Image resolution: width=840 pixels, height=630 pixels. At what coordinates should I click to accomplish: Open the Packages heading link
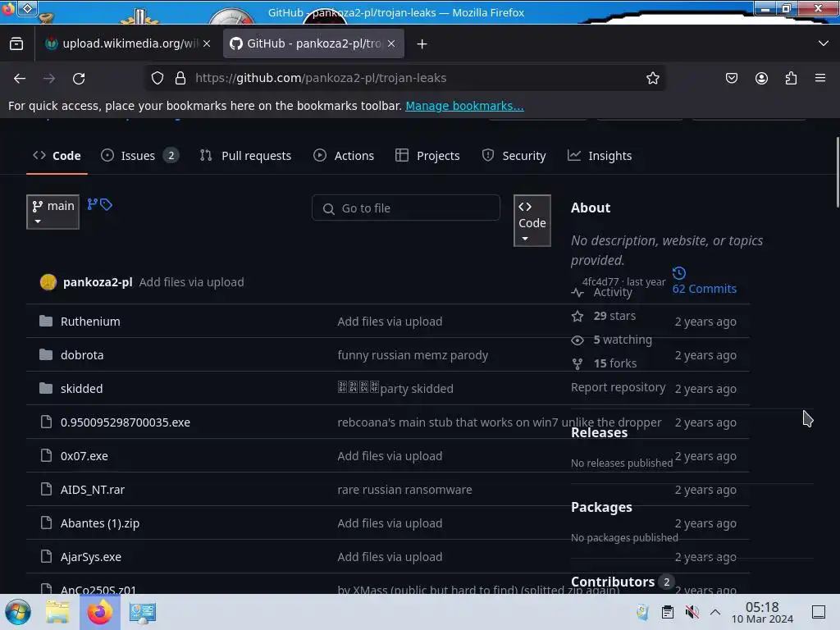(x=601, y=507)
